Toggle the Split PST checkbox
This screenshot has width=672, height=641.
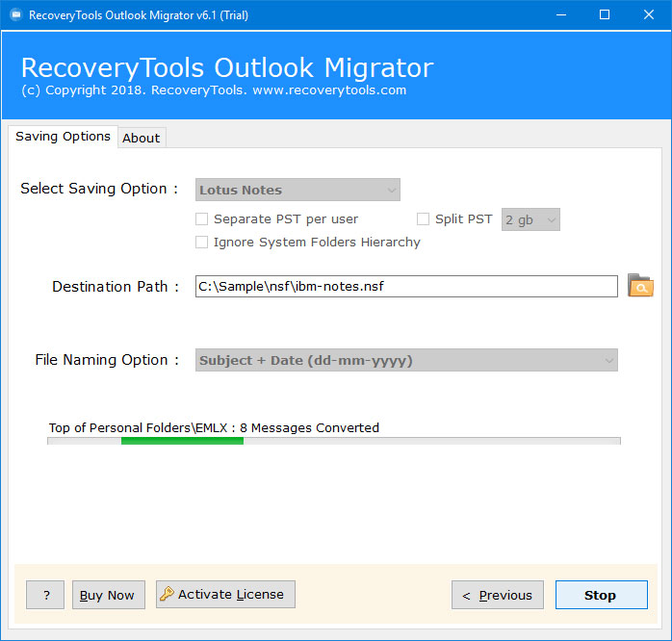coord(423,218)
